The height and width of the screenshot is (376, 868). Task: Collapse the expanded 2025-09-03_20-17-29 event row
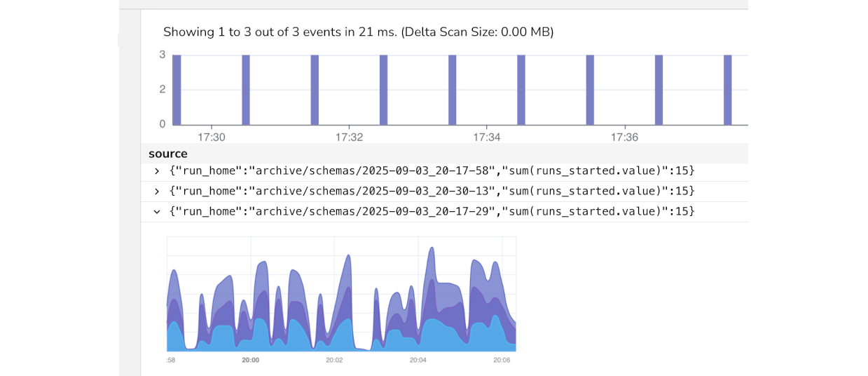tap(157, 211)
